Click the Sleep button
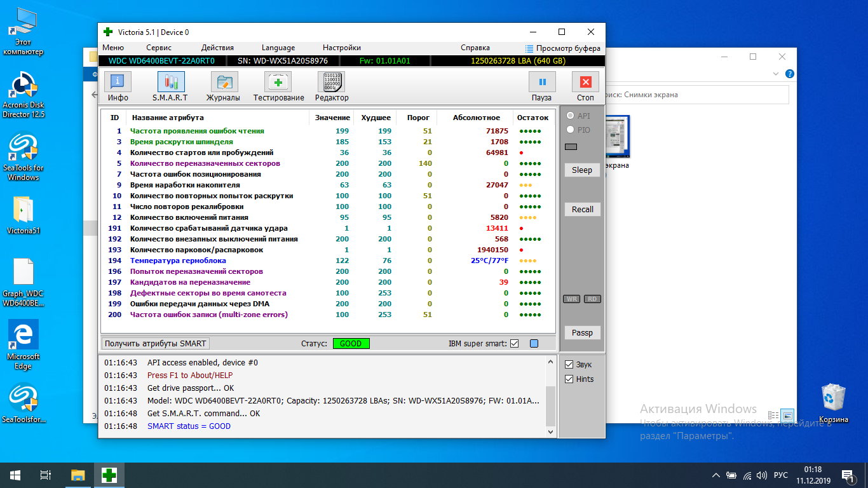This screenshot has height=488, width=868. 582,170
